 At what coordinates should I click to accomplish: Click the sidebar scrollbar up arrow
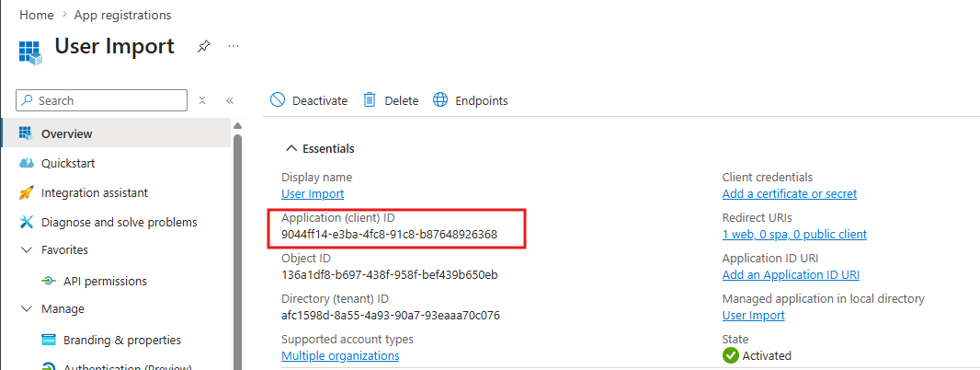pos(237,125)
